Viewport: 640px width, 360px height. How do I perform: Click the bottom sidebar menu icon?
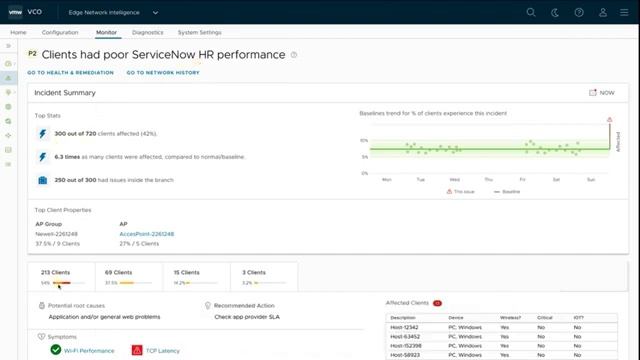click(x=8, y=164)
